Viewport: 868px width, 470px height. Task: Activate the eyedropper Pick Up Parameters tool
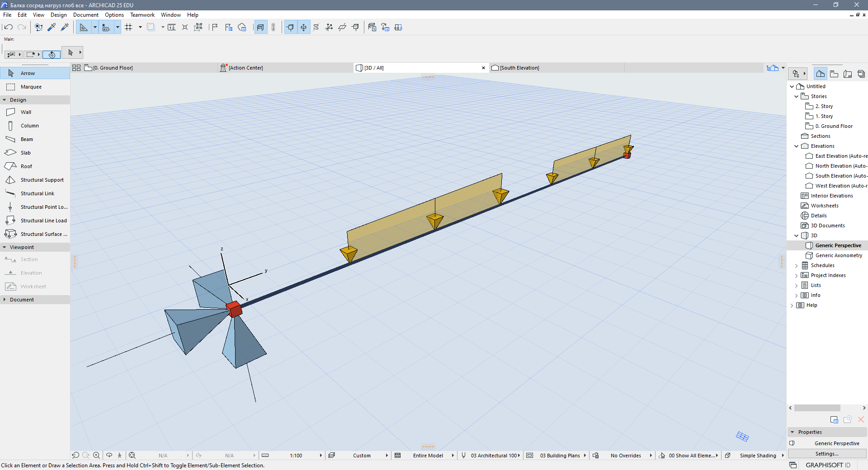pyautogui.click(x=52, y=27)
